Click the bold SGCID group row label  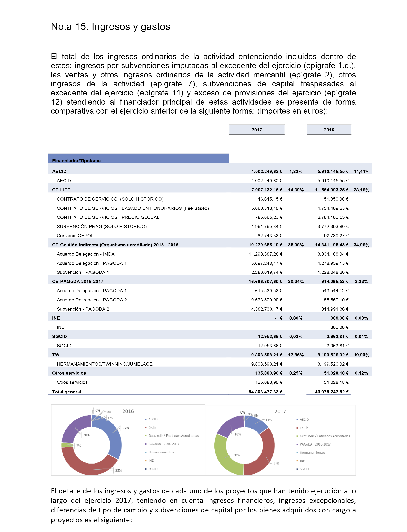click(x=59, y=337)
